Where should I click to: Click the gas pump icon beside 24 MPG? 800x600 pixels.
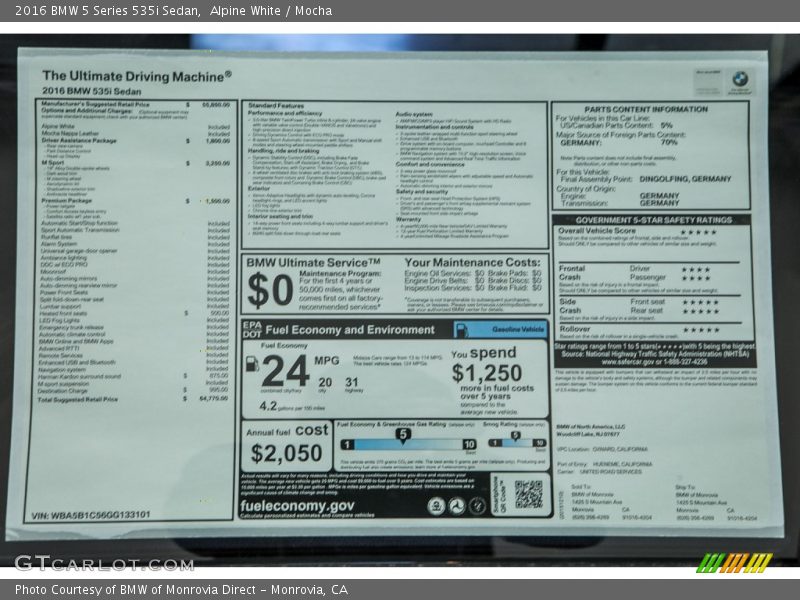click(253, 364)
